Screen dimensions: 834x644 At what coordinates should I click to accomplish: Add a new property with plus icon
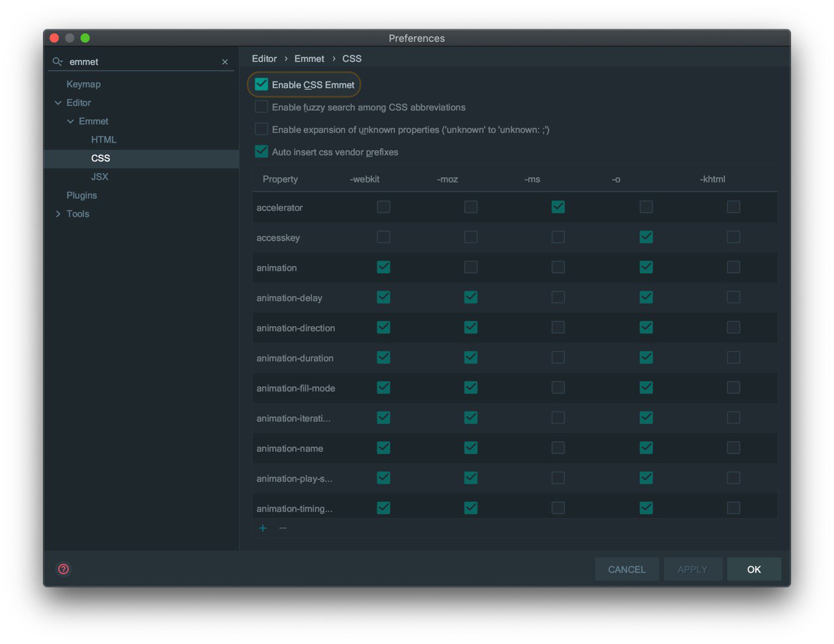pos(263,528)
